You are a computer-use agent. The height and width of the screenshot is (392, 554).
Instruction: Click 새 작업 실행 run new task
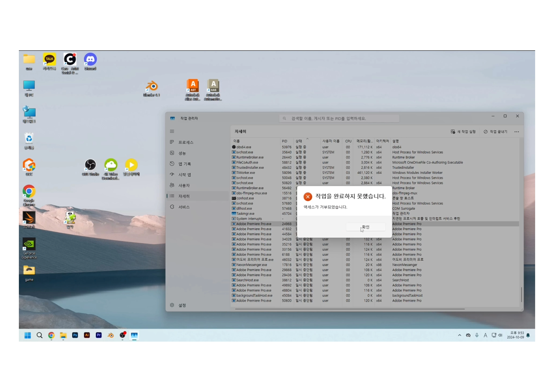point(463,132)
